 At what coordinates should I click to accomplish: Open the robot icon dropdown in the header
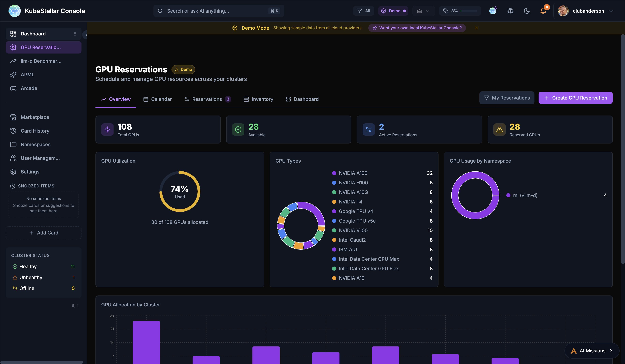[x=423, y=11]
